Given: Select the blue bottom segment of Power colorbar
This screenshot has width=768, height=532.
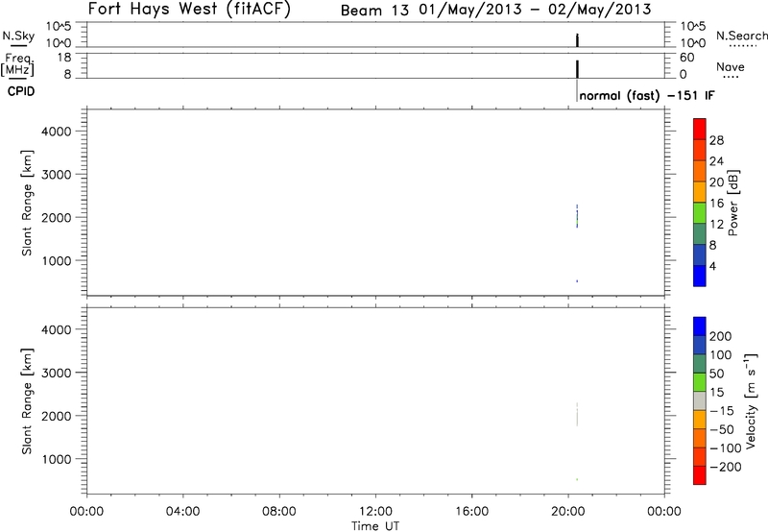Looking at the screenshot, I should [x=699, y=276].
